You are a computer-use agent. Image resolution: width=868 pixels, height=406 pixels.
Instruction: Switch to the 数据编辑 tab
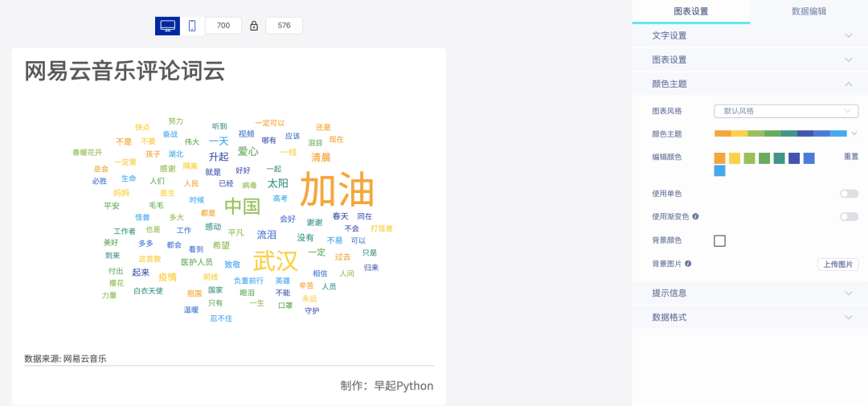(x=809, y=11)
